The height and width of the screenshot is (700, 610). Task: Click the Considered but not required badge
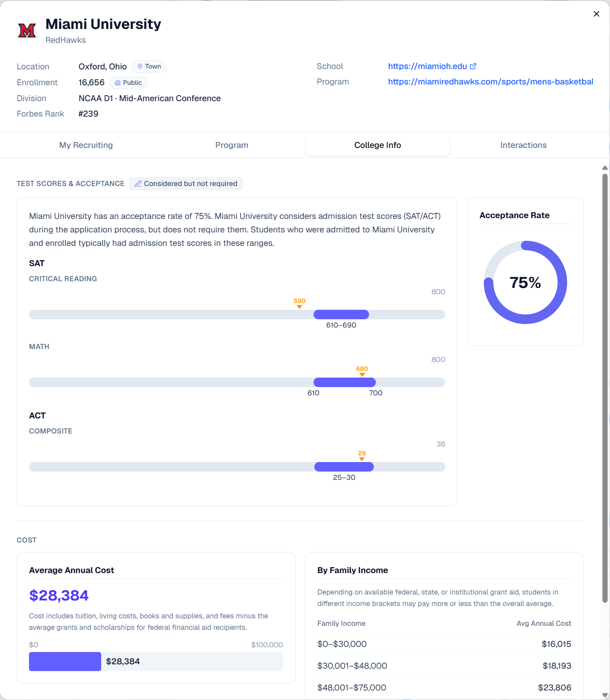pyautogui.click(x=186, y=184)
